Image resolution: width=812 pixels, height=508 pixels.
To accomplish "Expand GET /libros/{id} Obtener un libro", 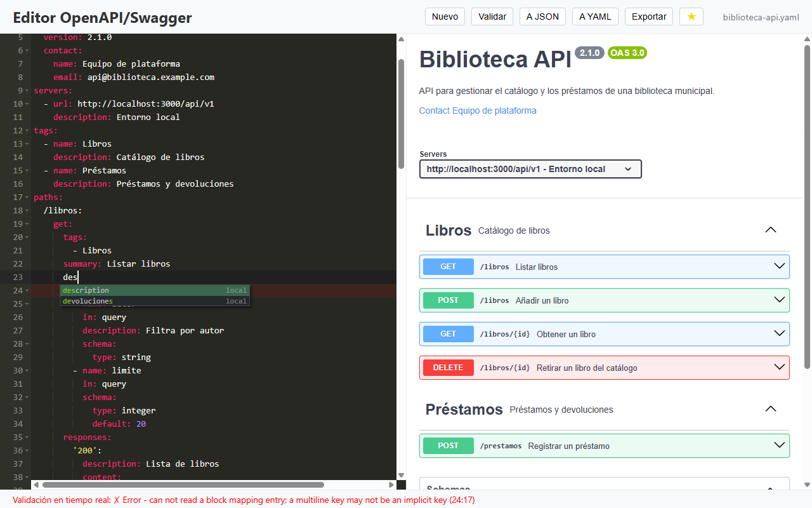I will 604,334.
